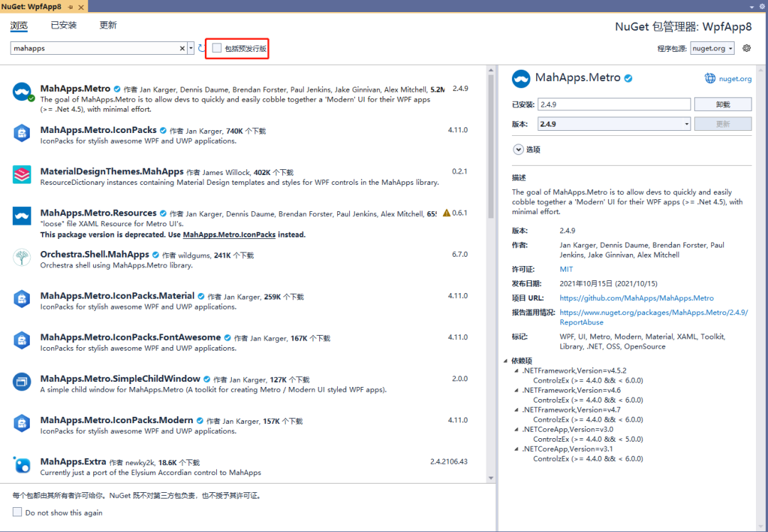Click the deprecation warning icon on MahApps.Metro.Resources
Screen dimensions: 768x532
coord(446,213)
